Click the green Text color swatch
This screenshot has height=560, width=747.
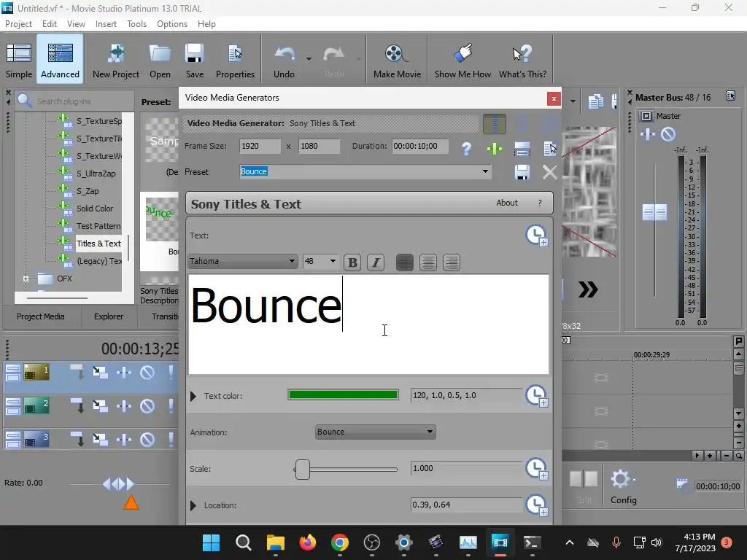click(343, 394)
